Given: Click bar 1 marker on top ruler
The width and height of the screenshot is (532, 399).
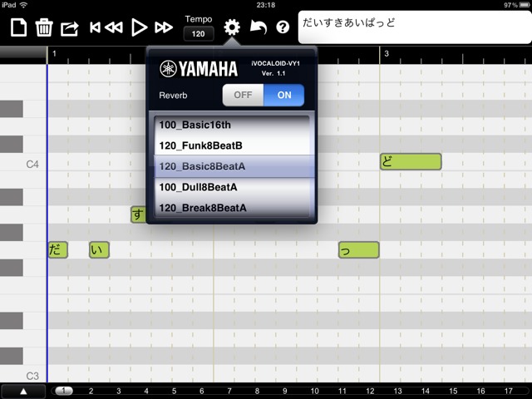Looking at the screenshot, I should pos(54,53).
